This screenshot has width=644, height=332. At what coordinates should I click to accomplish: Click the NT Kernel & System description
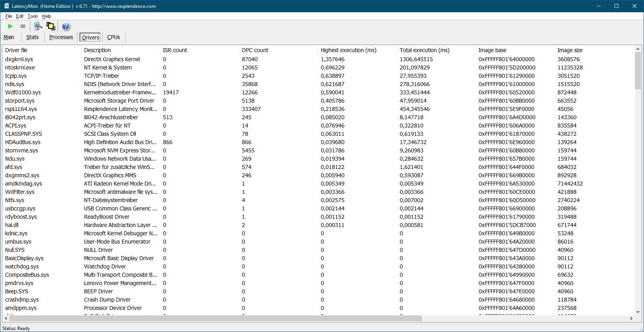tap(108, 68)
